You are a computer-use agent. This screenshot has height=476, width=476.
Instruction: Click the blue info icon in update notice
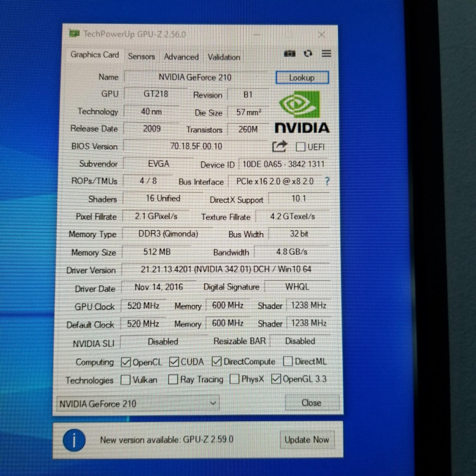tap(74, 440)
